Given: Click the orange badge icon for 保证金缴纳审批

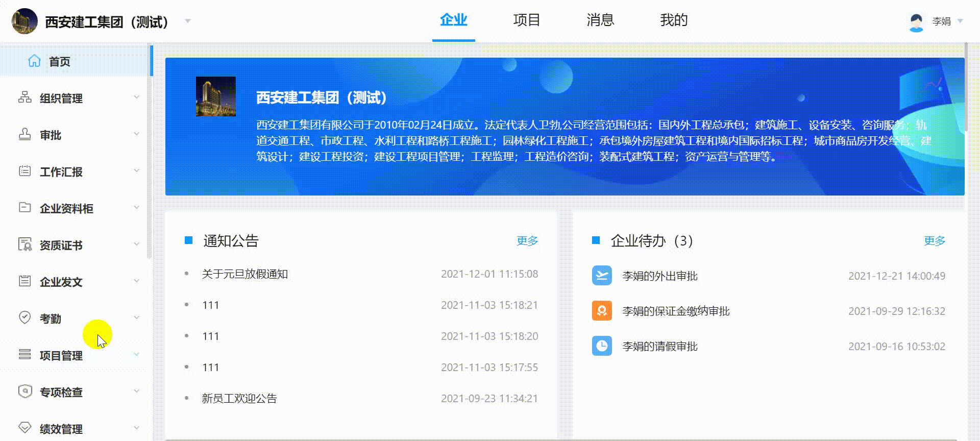Looking at the screenshot, I should tap(602, 311).
